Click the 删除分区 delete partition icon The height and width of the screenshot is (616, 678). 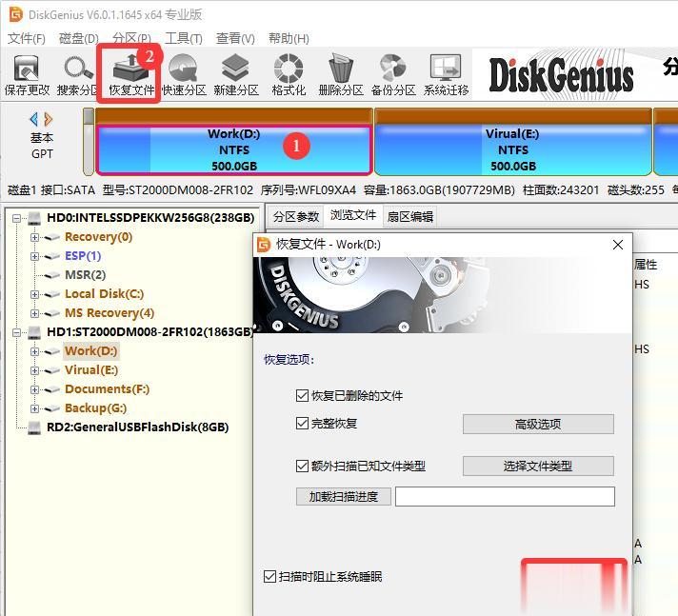click(x=341, y=75)
